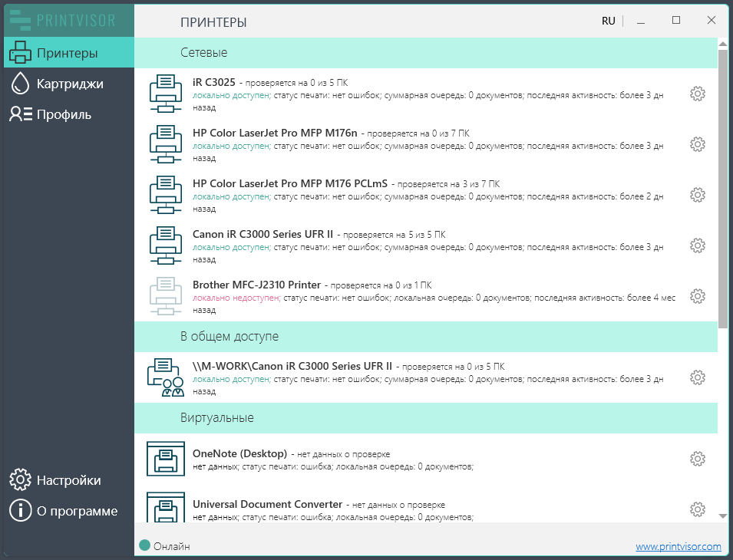This screenshot has width=733, height=560.
Task: Minimize the PrintVisor window
Action: 641,21
